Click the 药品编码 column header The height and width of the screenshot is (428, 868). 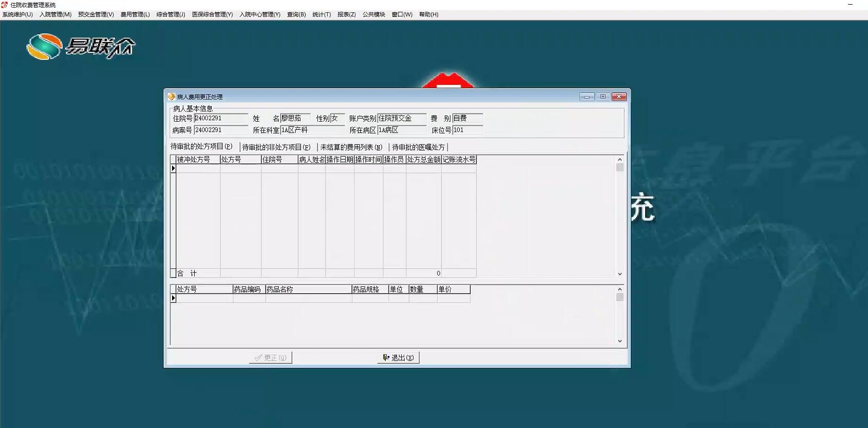[249, 289]
